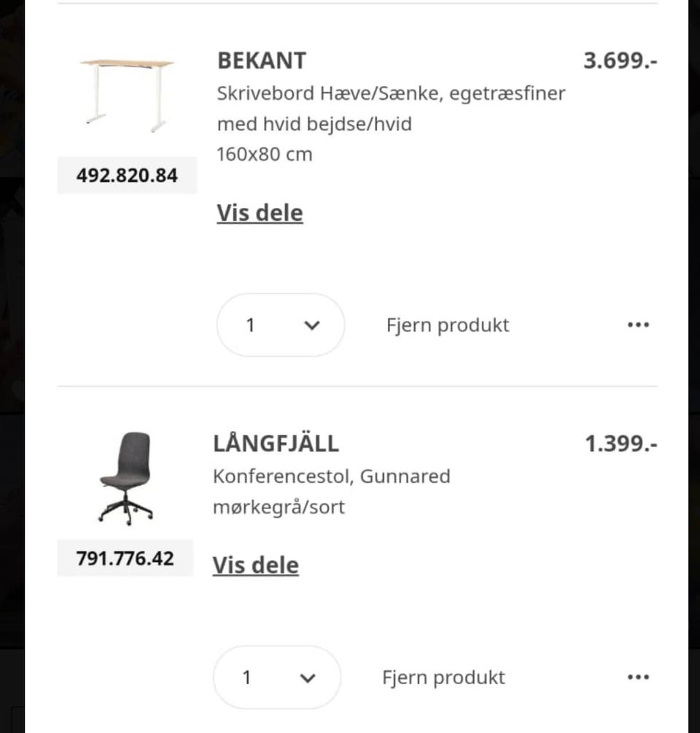Select article number 791.776.42
700x733 pixels.
tap(125, 559)
